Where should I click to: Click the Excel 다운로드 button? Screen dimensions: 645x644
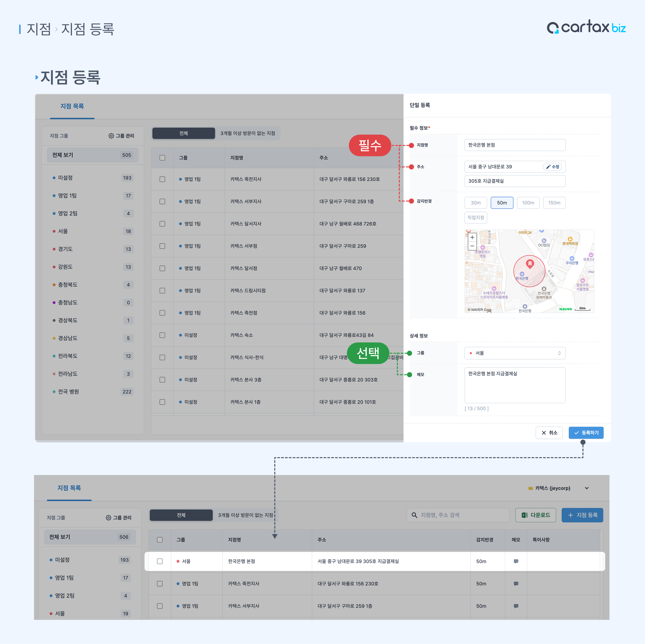tap(535, 515)
